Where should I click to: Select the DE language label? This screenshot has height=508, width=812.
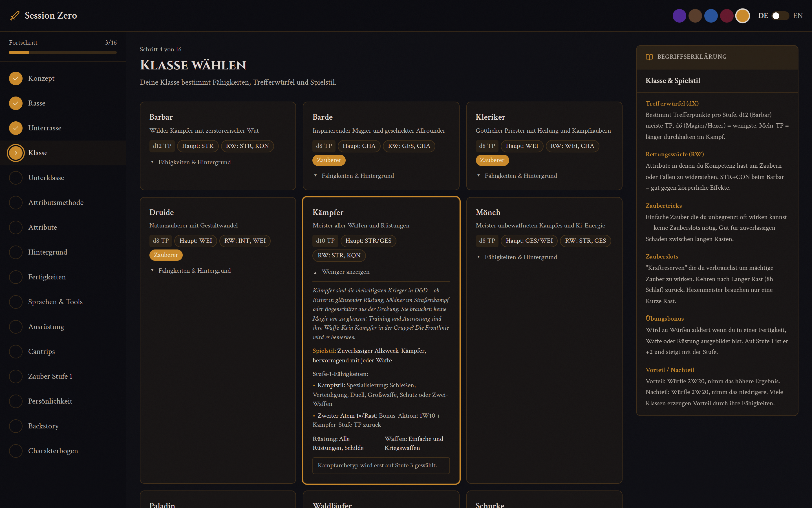(x=763, y=16)
